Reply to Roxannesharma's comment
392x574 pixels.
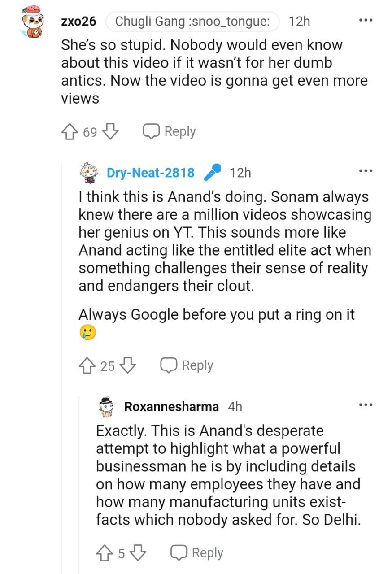coord(197,553)
